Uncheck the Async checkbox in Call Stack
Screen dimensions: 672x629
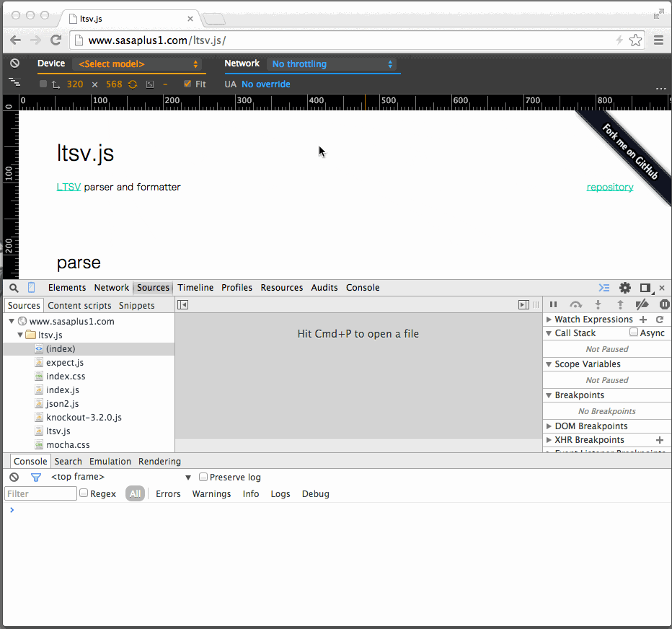click(x=632, y=333)
